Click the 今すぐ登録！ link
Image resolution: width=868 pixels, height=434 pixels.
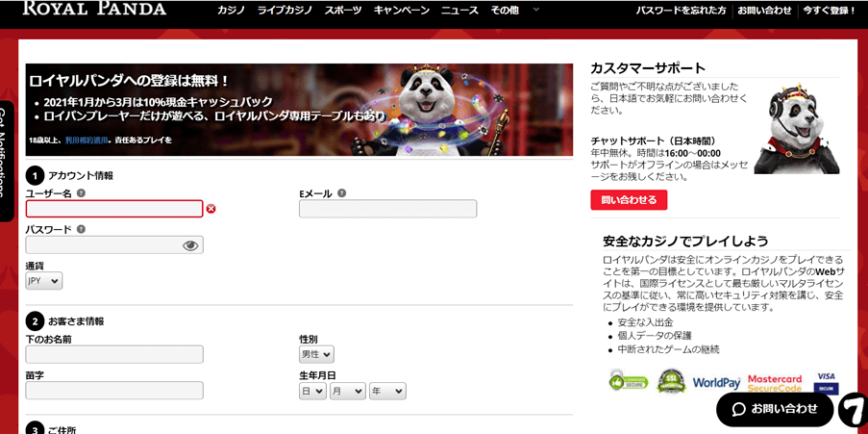830,10
